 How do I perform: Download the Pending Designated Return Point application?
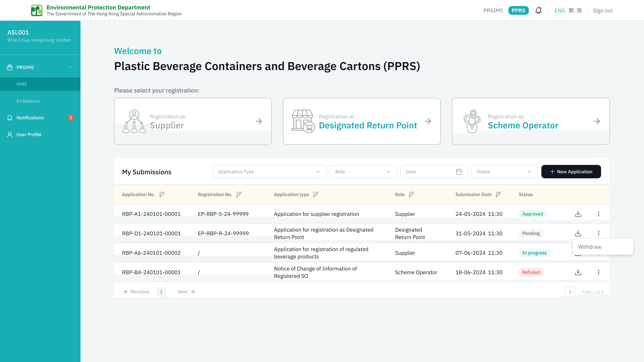coord(578,233)
